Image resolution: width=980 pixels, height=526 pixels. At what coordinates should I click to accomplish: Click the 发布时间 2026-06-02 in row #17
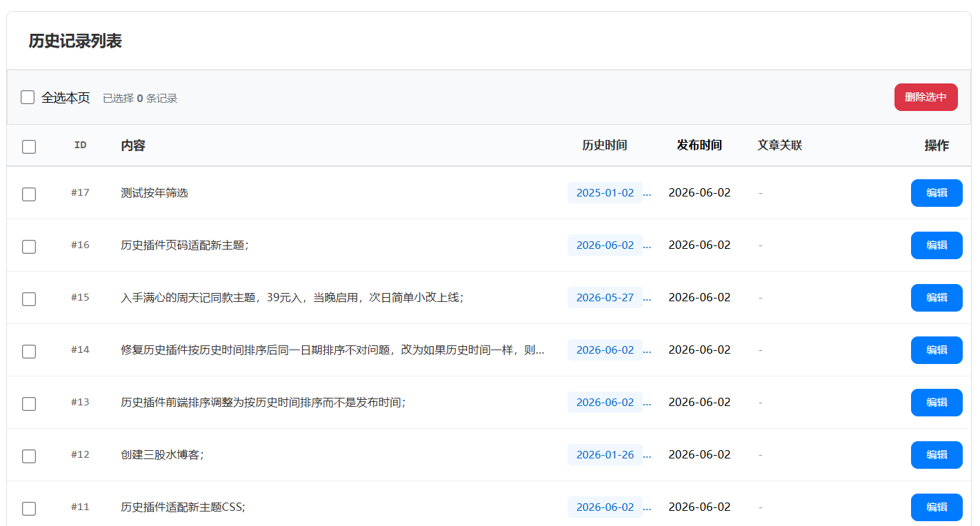699,193
